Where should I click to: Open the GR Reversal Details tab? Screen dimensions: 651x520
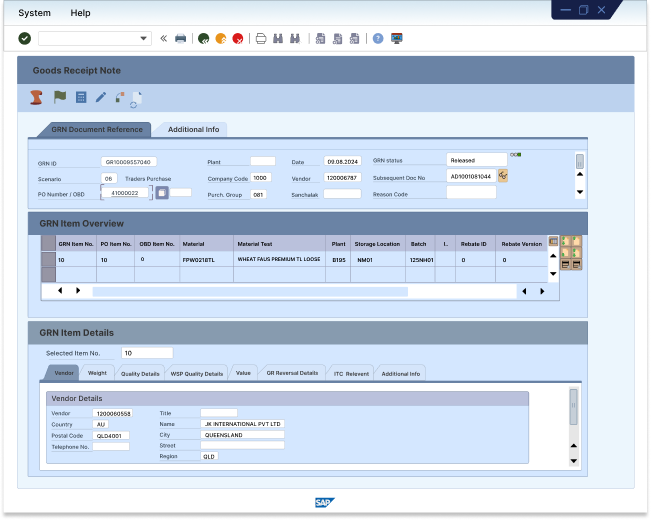point(292,373)
